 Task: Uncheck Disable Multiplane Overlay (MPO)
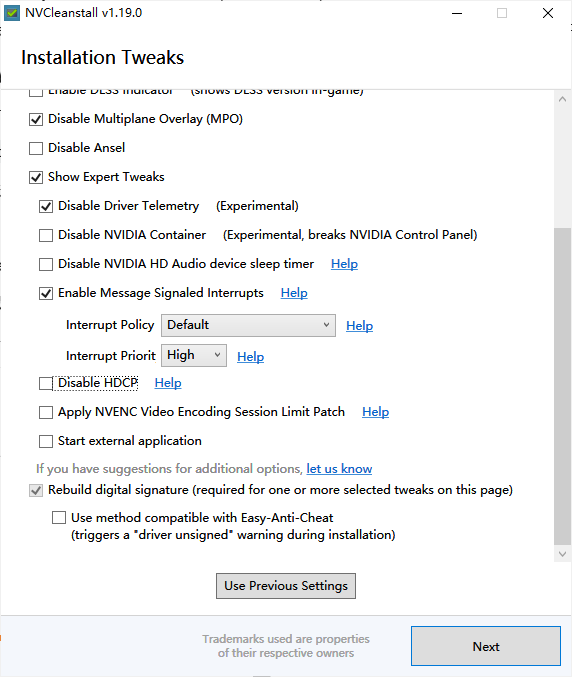(x=36, y=120)
